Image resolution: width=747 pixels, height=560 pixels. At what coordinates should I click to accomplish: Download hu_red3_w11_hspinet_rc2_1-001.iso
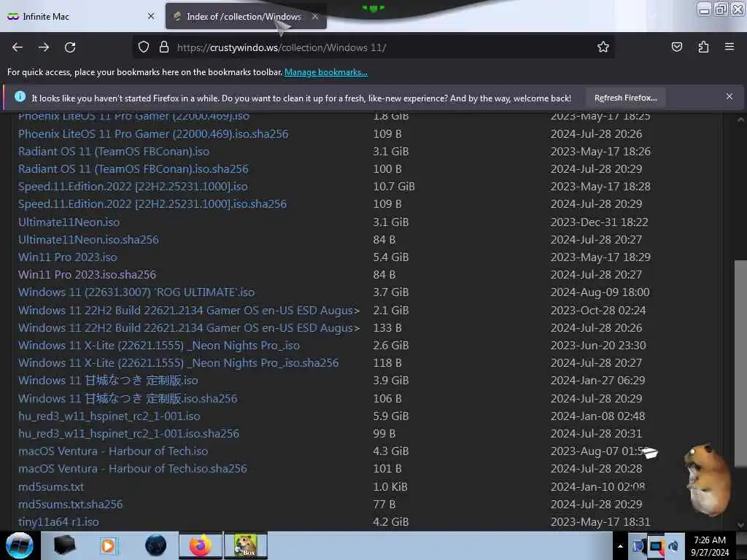coord(109,416)
